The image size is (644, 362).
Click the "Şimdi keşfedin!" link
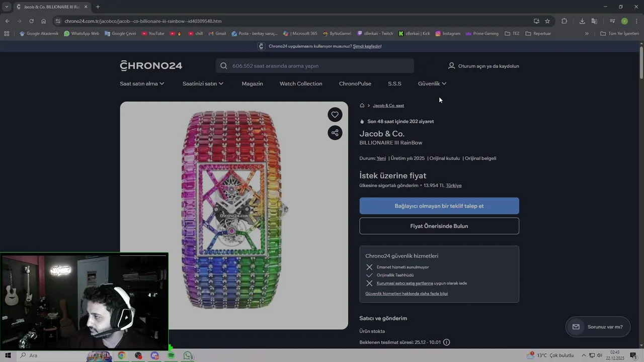(367, 46)
